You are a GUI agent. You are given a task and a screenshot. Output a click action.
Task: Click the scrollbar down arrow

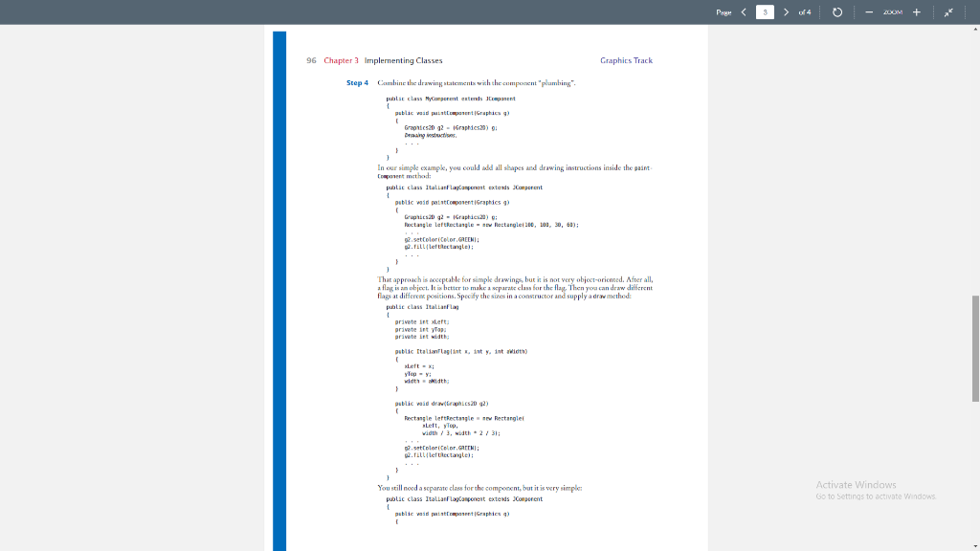pos(973,543)
